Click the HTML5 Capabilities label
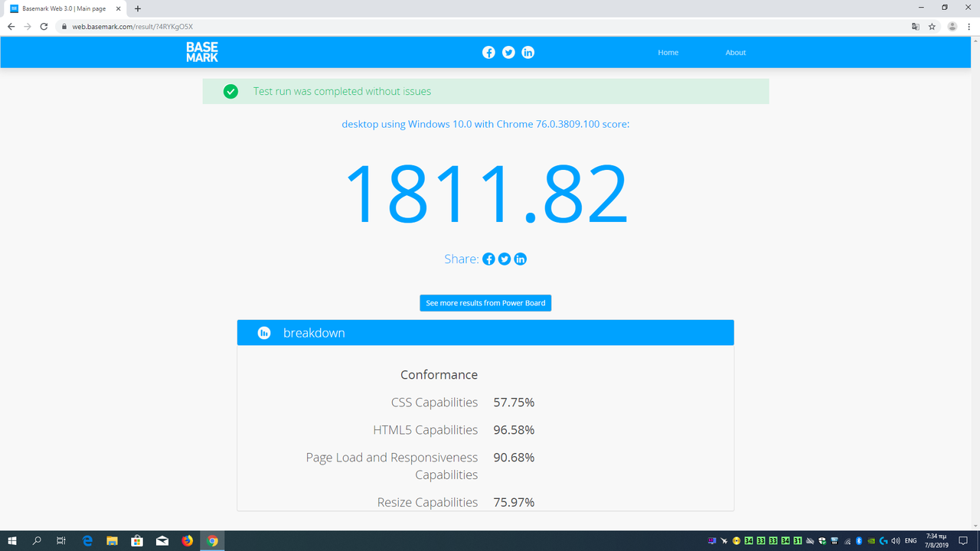This screenshot has height=551, width=980. coord(425,430)
